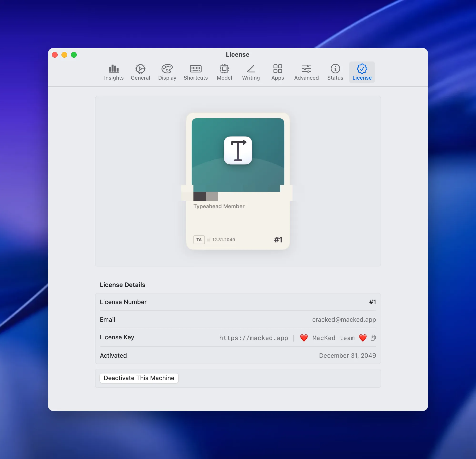Open the Insights tab

pos(114,72)
